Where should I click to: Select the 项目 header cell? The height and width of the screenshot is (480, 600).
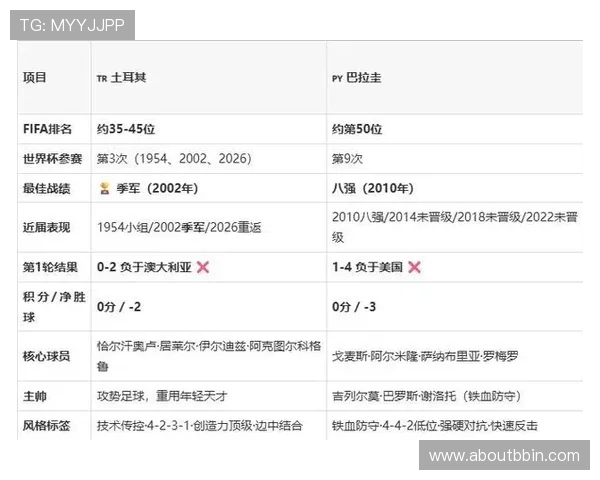pyautogui.click(x=54, y=78)
